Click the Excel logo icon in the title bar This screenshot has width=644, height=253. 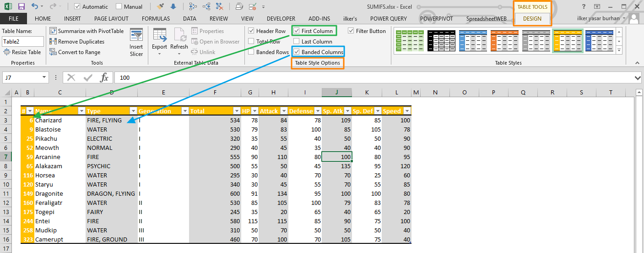(x=8, y=6)
